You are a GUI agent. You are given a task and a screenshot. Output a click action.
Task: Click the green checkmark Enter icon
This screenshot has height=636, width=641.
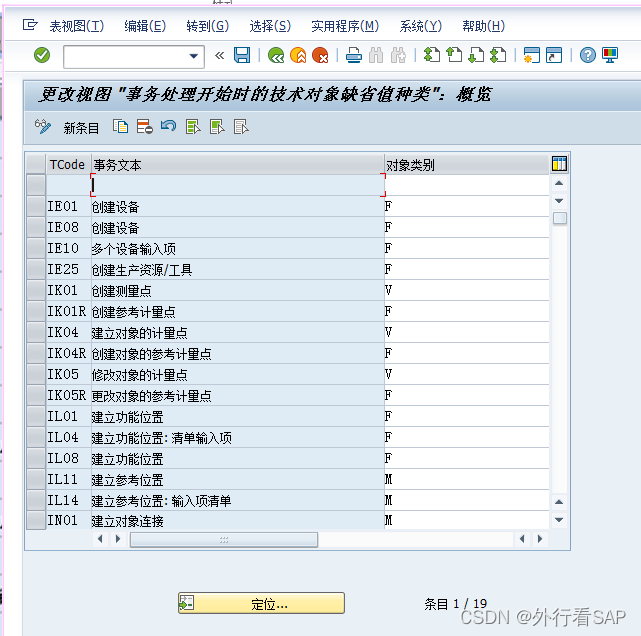click(x=42, y=55)
